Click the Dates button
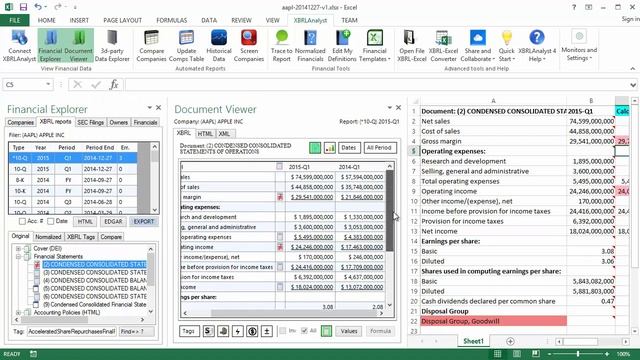 pyautogui.click(x=349, y=148)
